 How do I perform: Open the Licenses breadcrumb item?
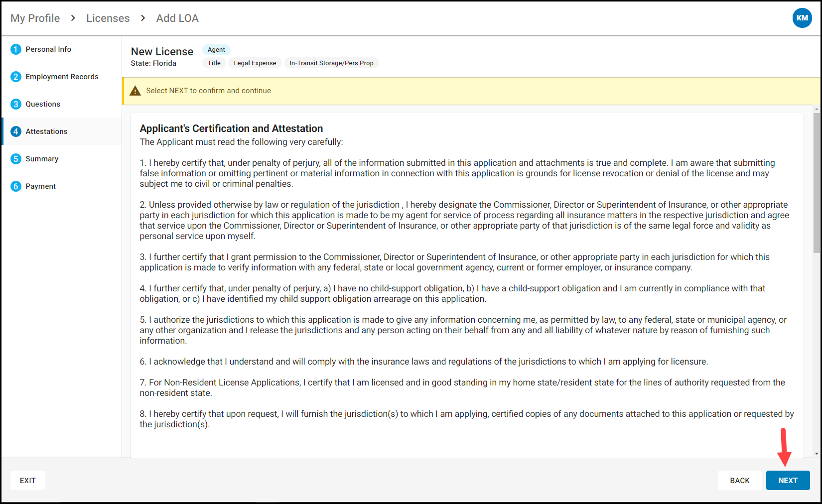[x=108, y=17]
